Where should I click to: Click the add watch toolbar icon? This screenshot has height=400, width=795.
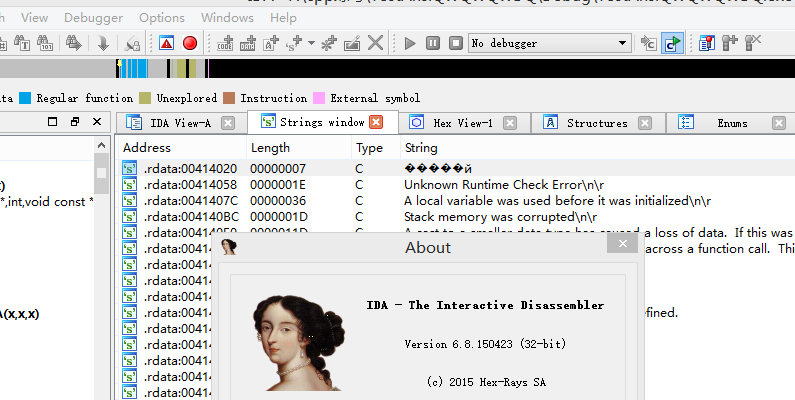coord(730,43)
